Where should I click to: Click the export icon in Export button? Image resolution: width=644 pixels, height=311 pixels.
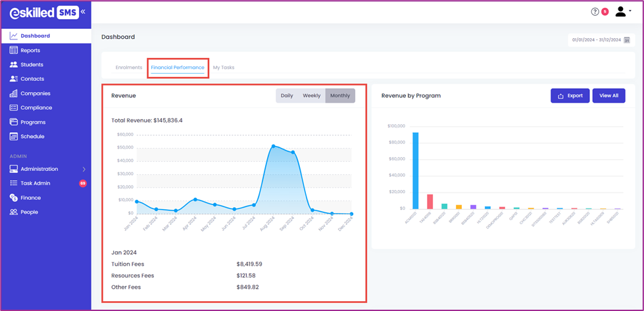(x=560, y=96)
